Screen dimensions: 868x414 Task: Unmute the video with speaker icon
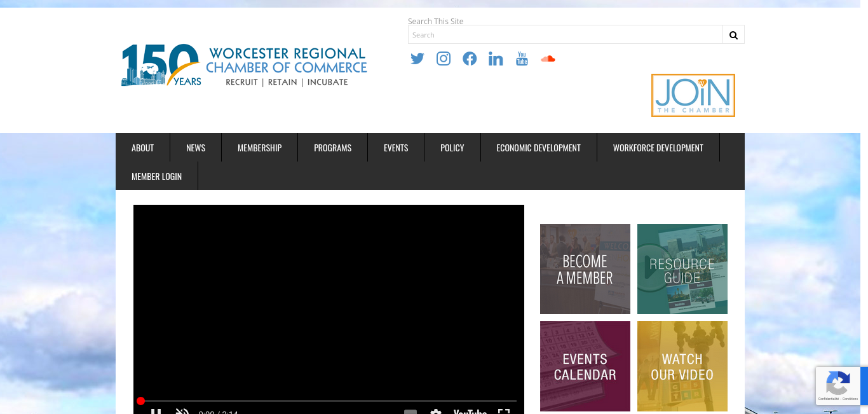[x=182, y=411]
